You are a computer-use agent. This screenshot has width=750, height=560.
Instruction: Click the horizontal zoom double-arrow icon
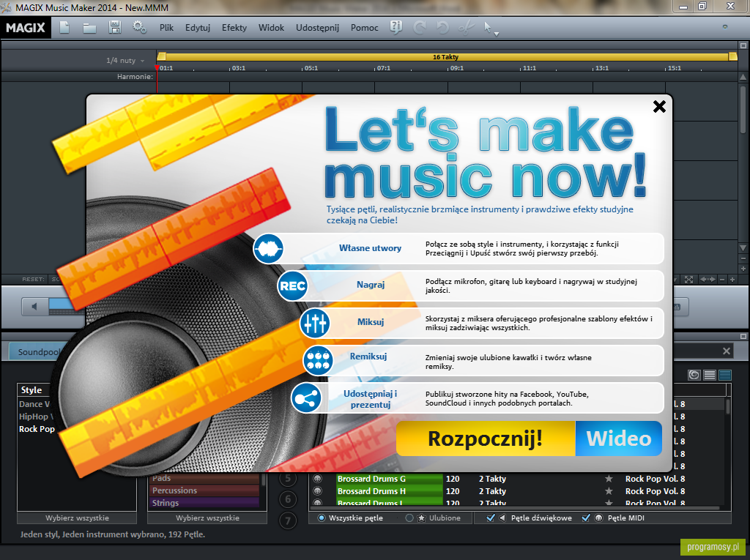708,280
